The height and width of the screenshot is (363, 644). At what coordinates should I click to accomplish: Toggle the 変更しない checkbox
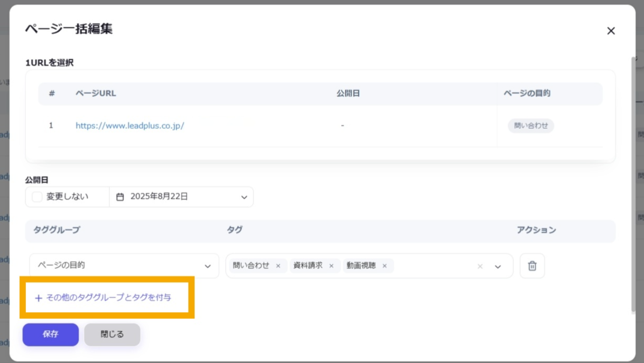coord(37,197)
